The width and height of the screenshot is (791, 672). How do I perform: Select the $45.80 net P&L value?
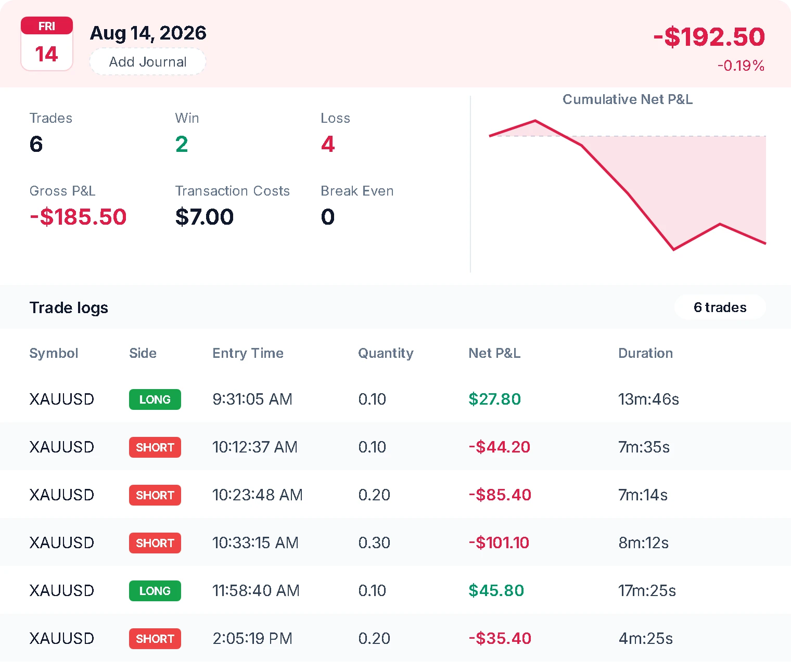[x=496, y=590]
